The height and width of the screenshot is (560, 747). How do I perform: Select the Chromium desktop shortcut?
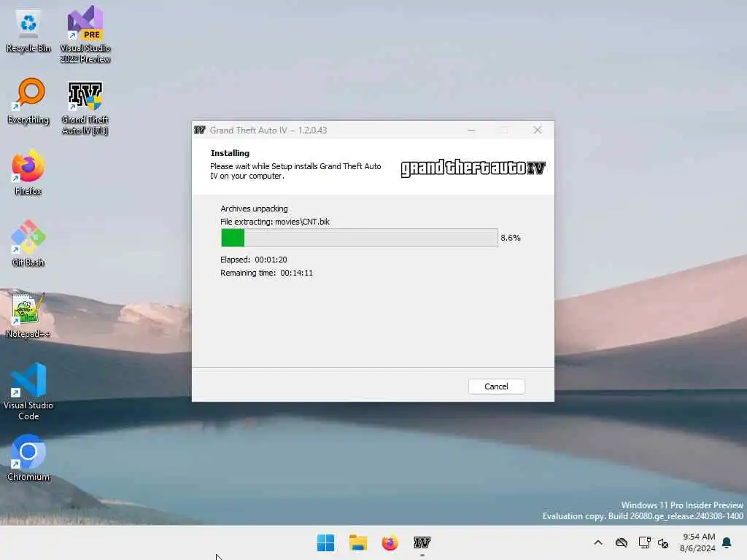(x=28, y=458)
